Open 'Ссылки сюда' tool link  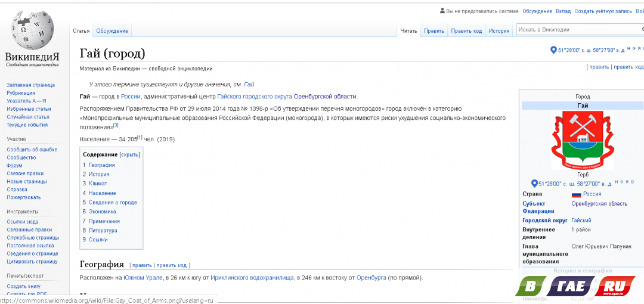[23, 222]
